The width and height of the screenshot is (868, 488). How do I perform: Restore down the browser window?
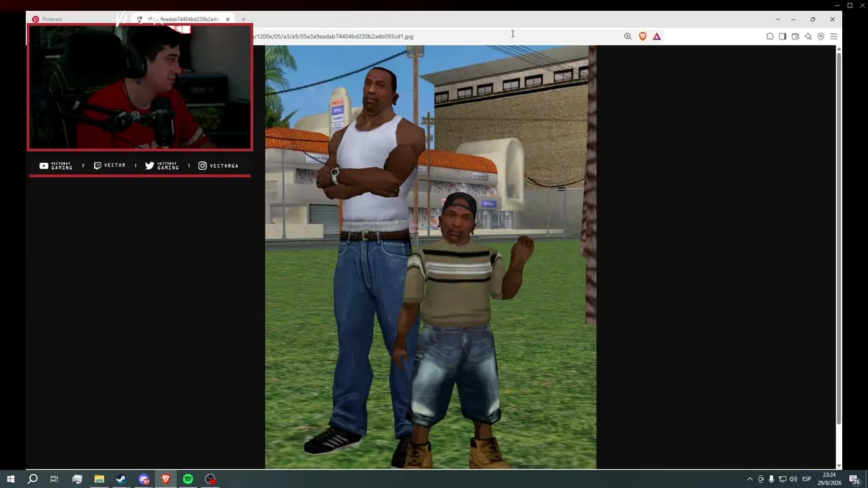click(x=812, y=19)
